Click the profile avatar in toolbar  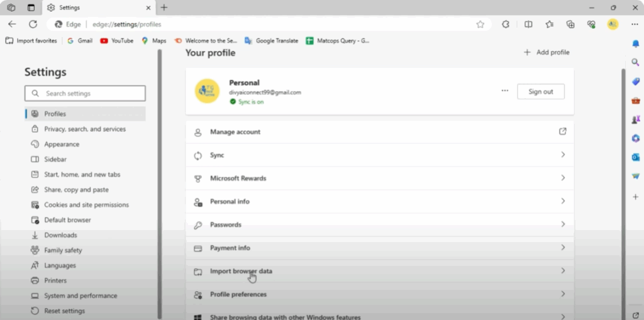point(613,25)
